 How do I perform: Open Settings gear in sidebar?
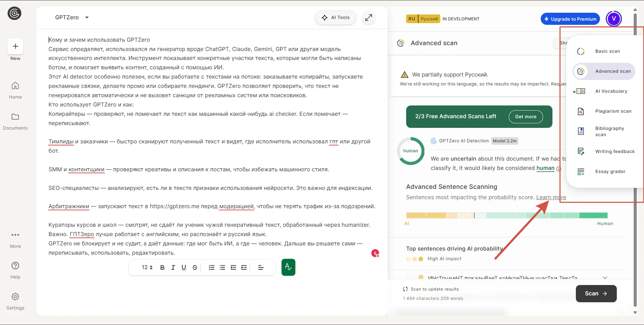click(x=15, y=301)
